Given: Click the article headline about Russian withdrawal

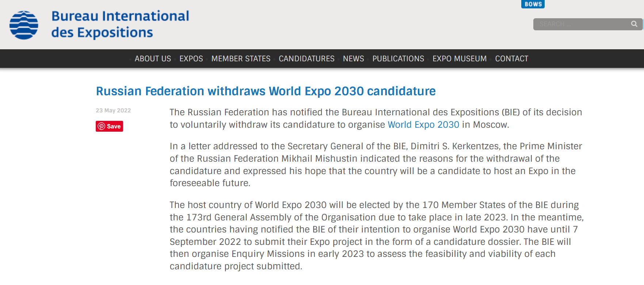Looking at the screenshot, I should (266, 91).
